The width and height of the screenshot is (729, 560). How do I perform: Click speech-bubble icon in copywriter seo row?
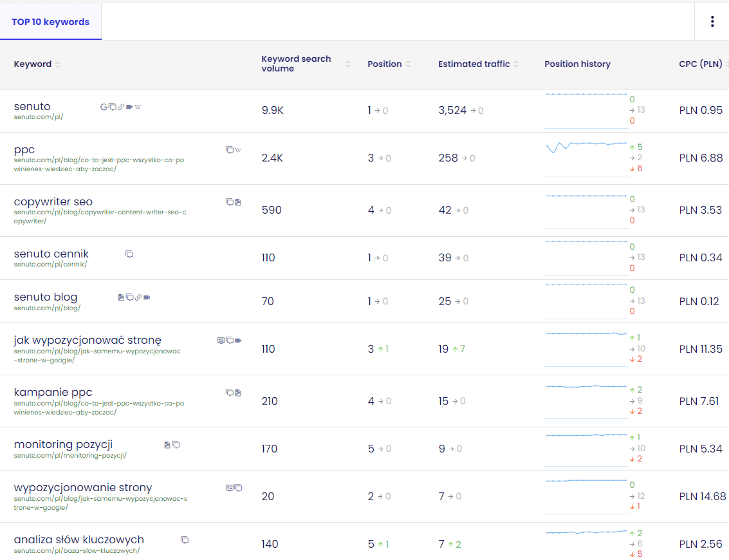click(230, 202)
